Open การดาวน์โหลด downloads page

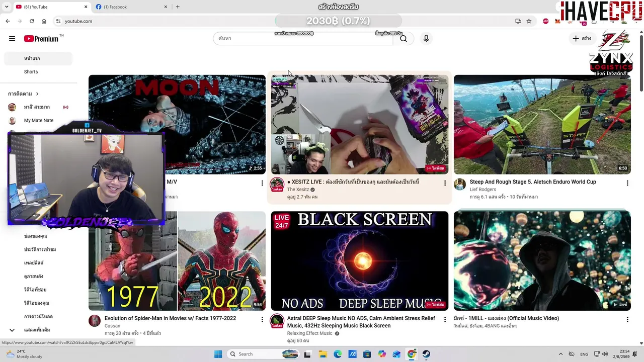click(38, 317)
